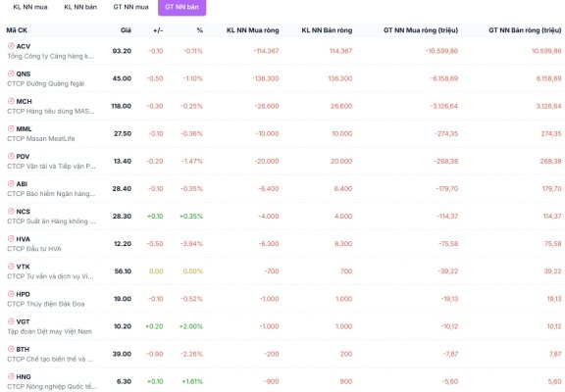This screenshot has width=565, height=392.
Task: Select the highlighted GT NN bán tab
Action: [182, 7]
